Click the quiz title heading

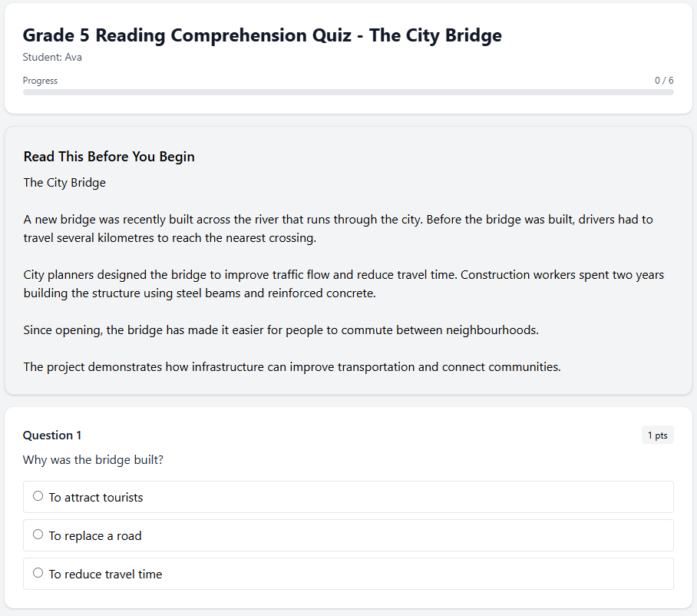click(x=262, y=35)
